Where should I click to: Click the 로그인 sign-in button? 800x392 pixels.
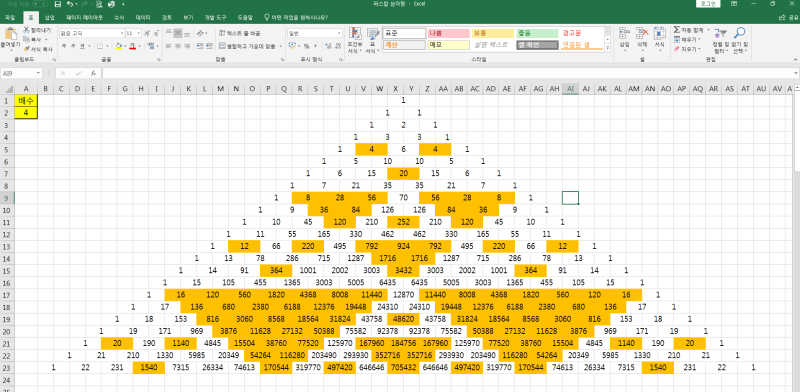pos(708,4)
